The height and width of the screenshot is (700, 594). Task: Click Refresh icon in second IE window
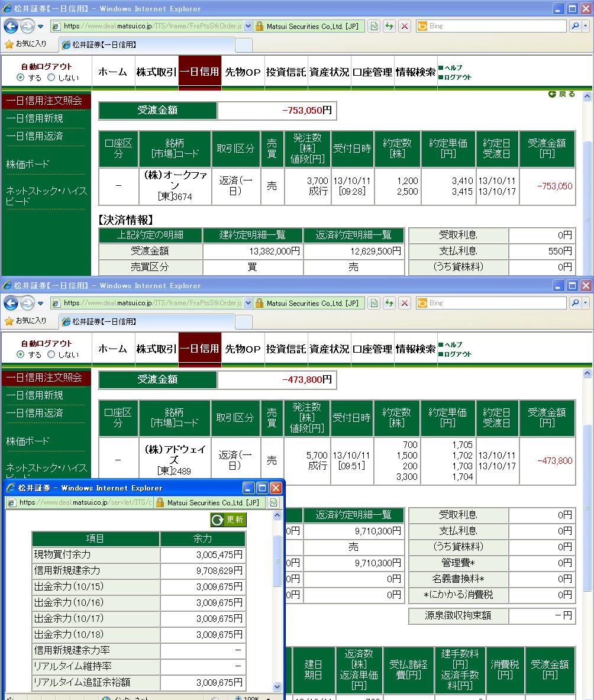click(389, 303)
